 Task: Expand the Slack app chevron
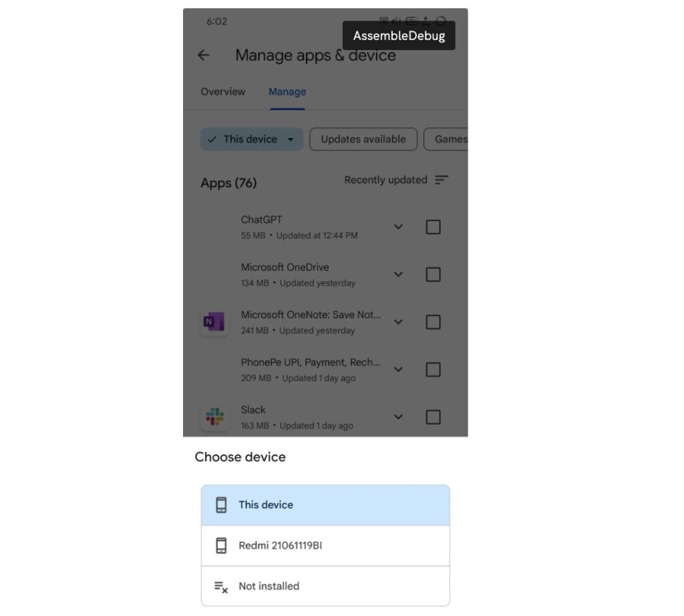398,417
